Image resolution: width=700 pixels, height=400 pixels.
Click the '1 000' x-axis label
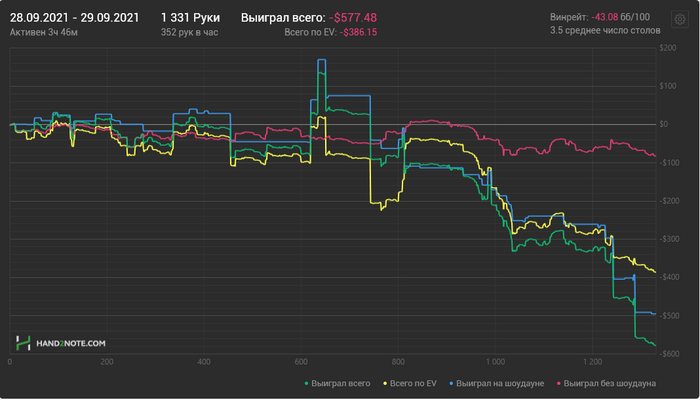click(495, 362)
